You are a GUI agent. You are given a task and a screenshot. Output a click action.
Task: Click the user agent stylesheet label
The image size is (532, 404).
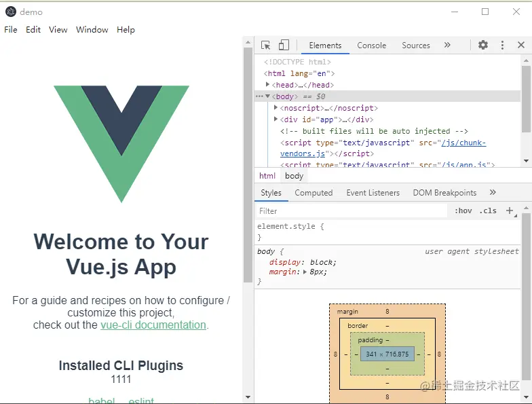point(472,251)
